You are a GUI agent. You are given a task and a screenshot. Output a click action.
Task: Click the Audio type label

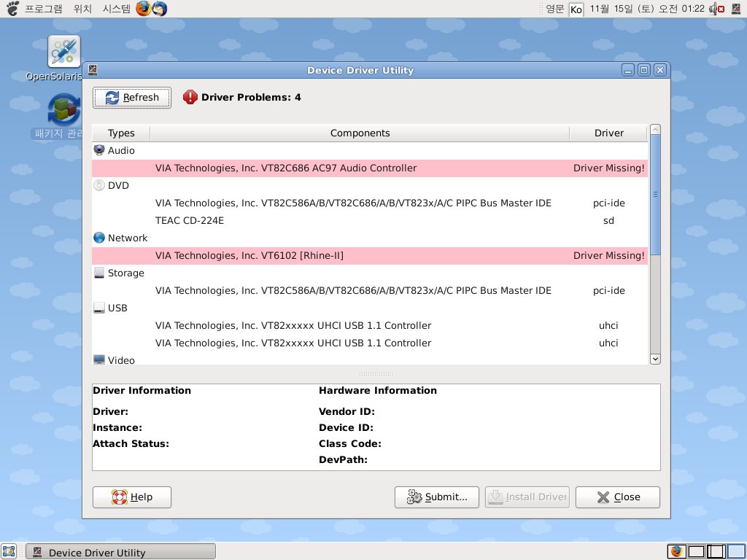pos(121,150)
